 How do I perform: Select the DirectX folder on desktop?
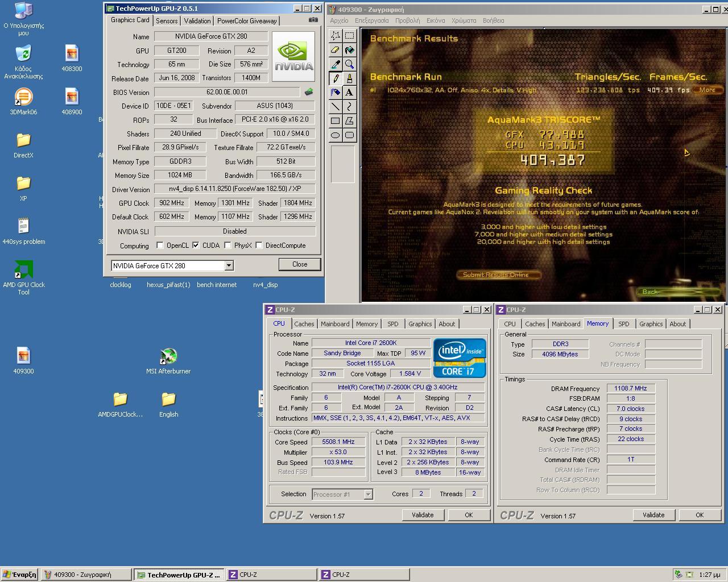(x=23, y=145)
